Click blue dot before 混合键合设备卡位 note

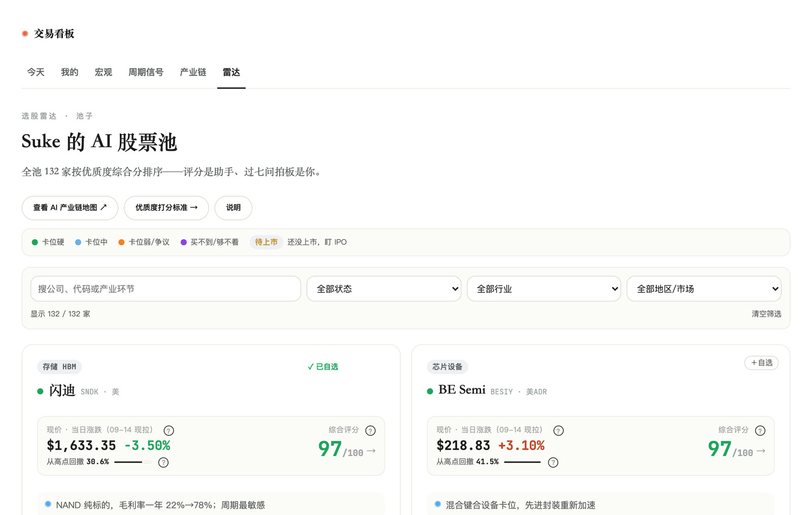click(438, 504)
